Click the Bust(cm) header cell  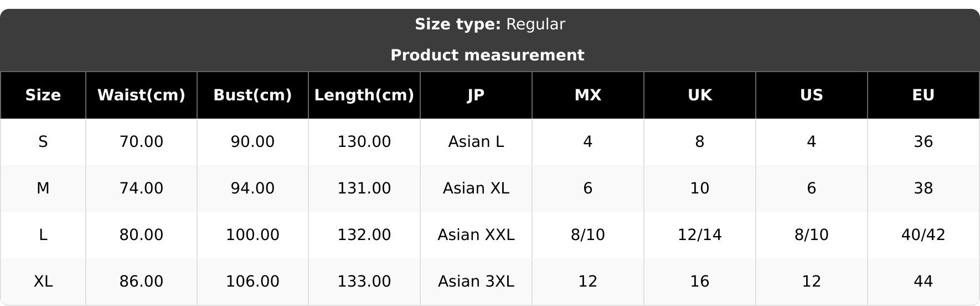click(x=252, y=95)
